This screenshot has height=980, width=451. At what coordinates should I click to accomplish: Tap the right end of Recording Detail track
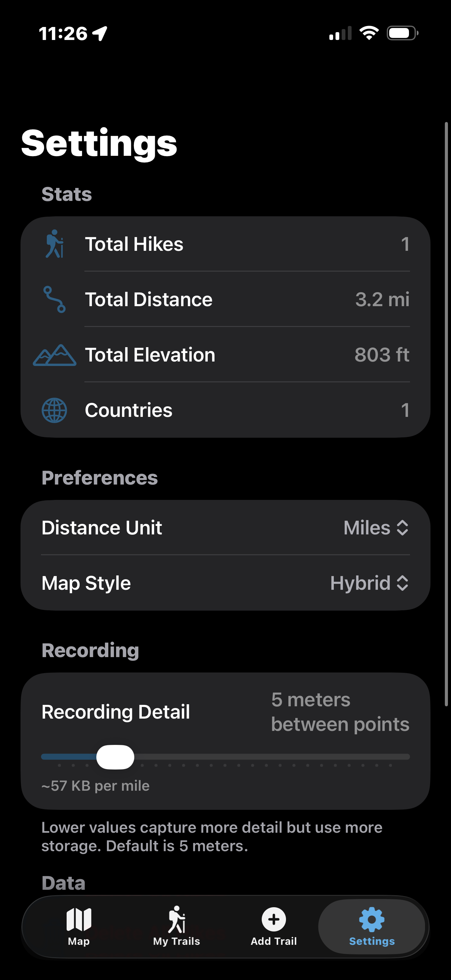tap(407, 757)
